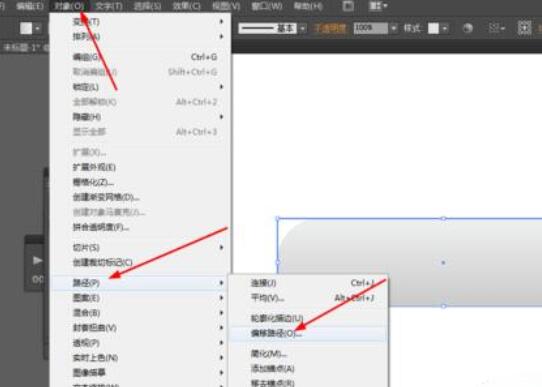Click the Bridge icon in menu bar
The height and width of the screenshot is (387, 542).
(x=348, y=6)
